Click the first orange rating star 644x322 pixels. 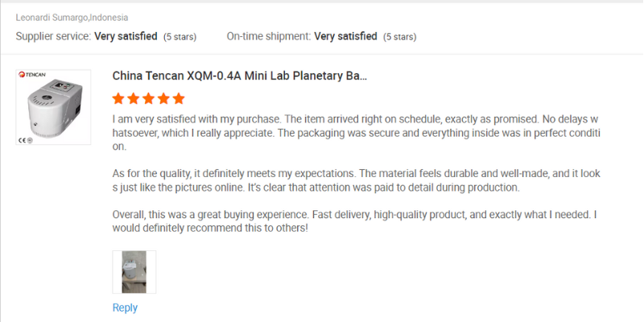[119, 99]
